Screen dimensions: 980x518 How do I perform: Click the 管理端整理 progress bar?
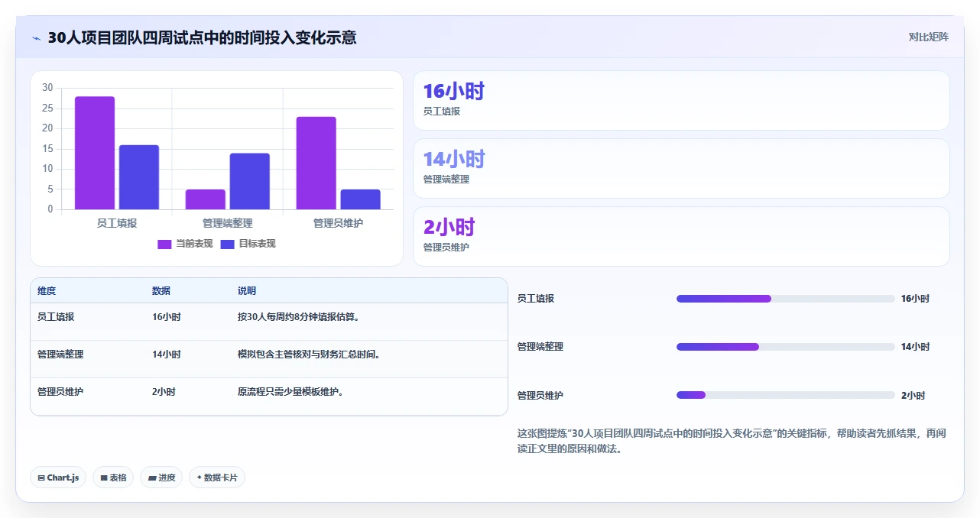(785, 347)
